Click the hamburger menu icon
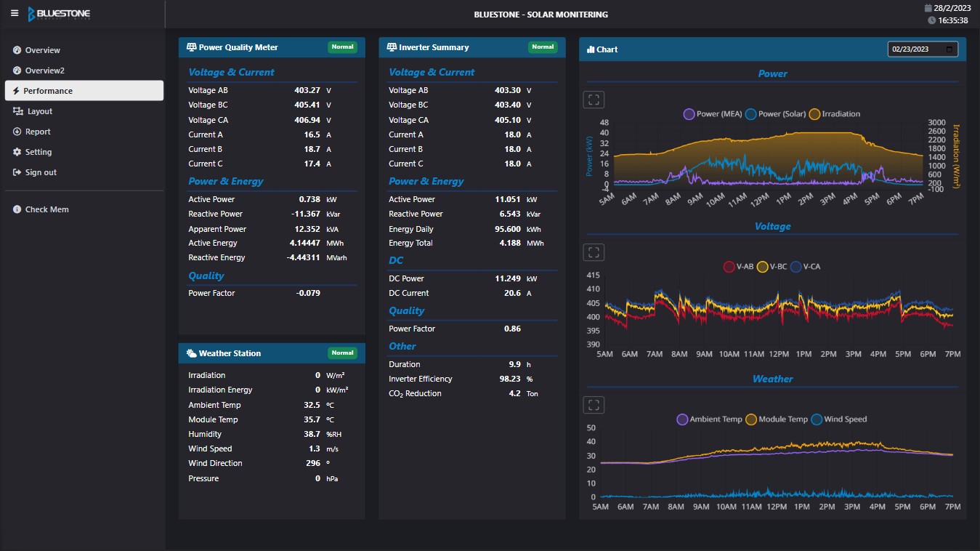The height and width of the screenshot is (551, 980). click(15, 13)
